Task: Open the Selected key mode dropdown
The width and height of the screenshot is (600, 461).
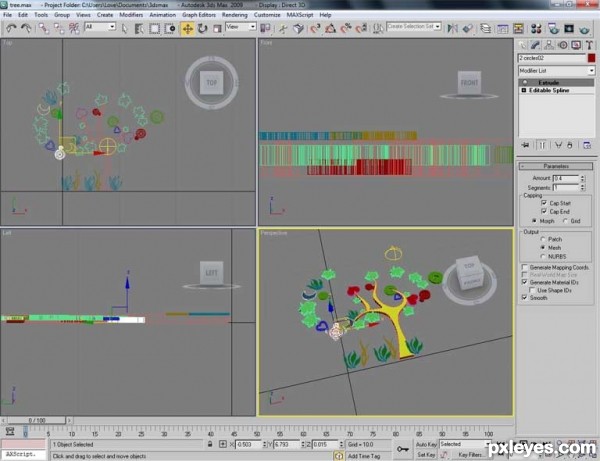Action: (x=465, y=444)
